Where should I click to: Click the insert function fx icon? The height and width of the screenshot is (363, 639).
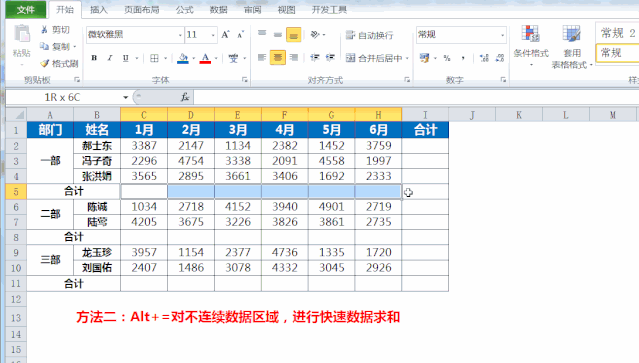[x=185, y=97]
